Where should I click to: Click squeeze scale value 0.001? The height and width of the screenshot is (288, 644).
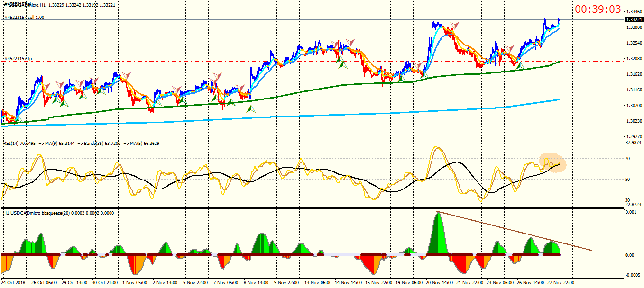coord(632,212)
